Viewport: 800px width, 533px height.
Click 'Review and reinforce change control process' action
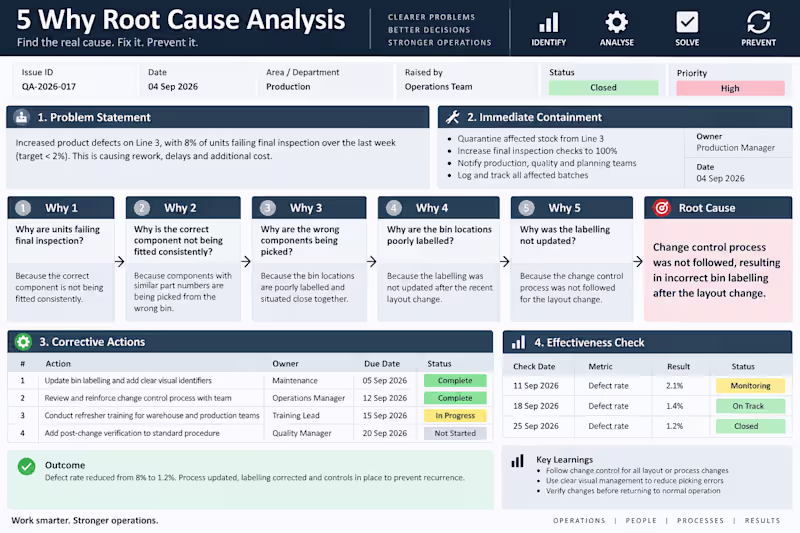pyautogui.click(x=138, y=398)
